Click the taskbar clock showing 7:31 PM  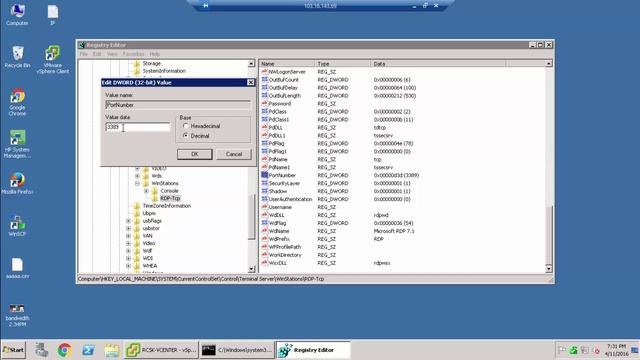tap(617, 350)
